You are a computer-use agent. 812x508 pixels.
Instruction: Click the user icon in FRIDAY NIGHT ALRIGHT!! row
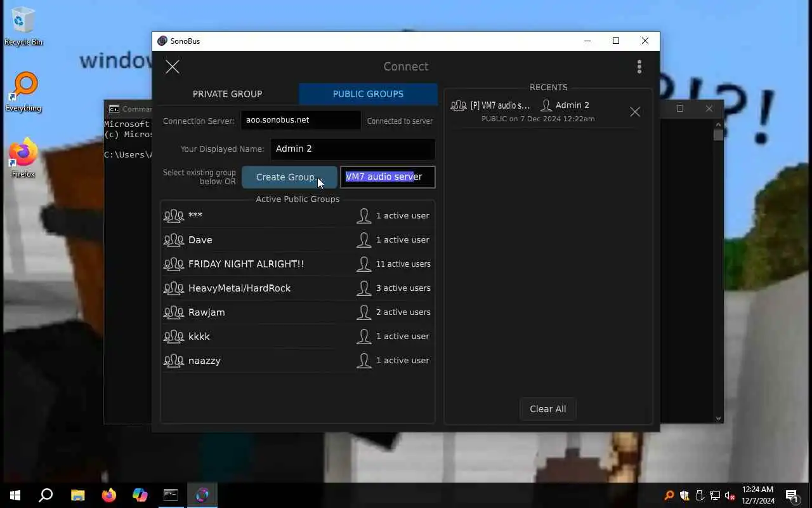(x=363, y=264)
